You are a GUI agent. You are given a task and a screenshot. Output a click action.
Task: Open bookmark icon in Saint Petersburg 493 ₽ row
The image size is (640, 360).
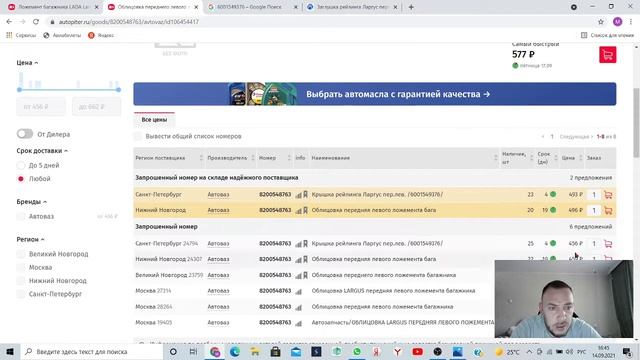(x=305, y=195)
